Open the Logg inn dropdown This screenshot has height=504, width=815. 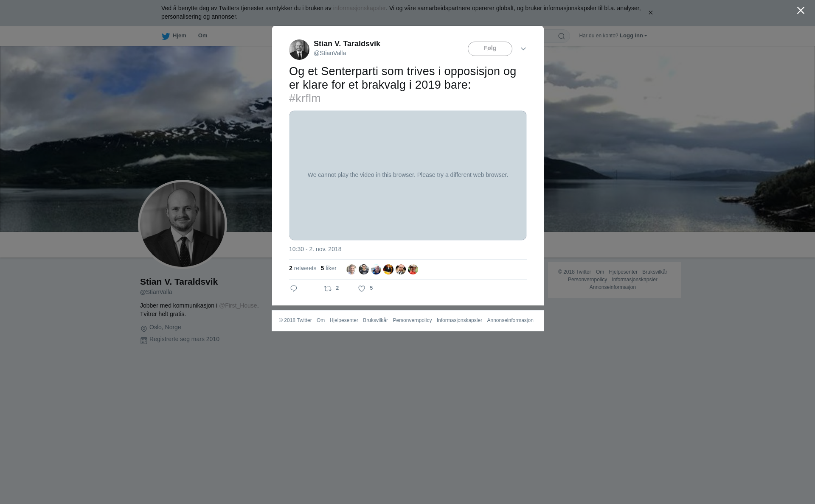coord(633,36)
